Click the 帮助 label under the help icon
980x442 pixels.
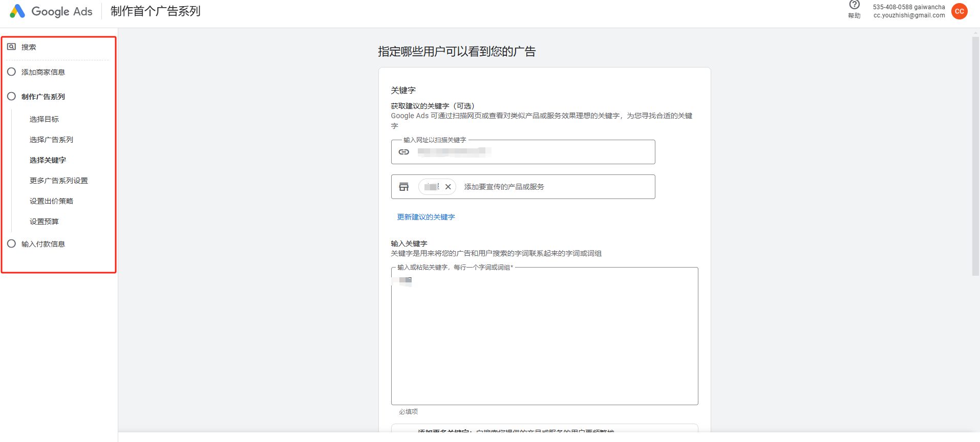coord(854,16)
